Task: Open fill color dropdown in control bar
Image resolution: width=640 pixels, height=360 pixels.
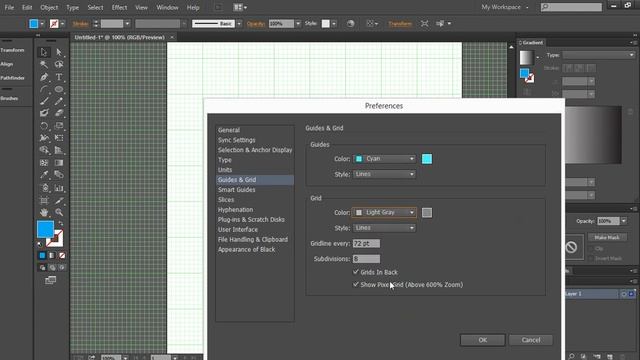Action: pos(42,24)
